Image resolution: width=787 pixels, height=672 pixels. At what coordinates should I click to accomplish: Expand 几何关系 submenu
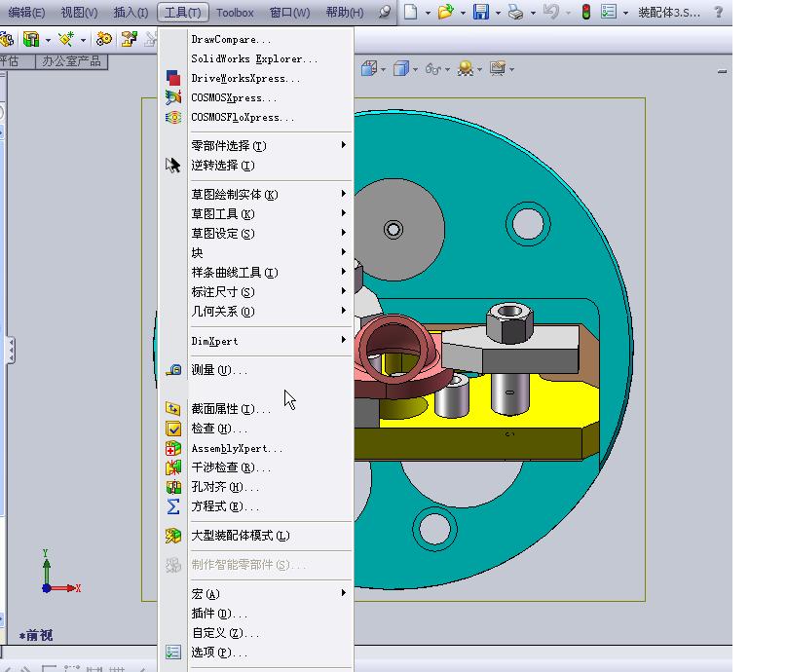click(x=269, y=312)
